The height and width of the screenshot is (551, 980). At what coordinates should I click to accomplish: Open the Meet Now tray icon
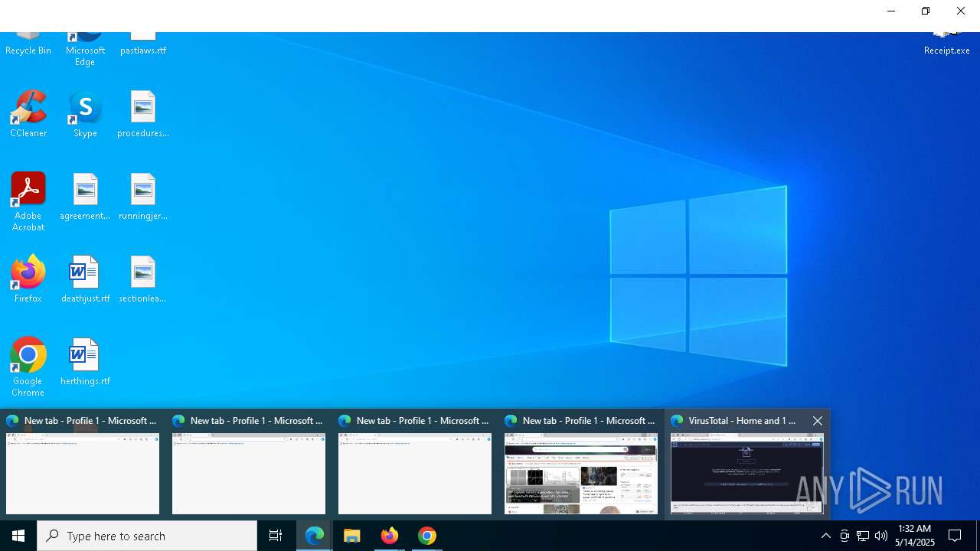click(844, 536)
